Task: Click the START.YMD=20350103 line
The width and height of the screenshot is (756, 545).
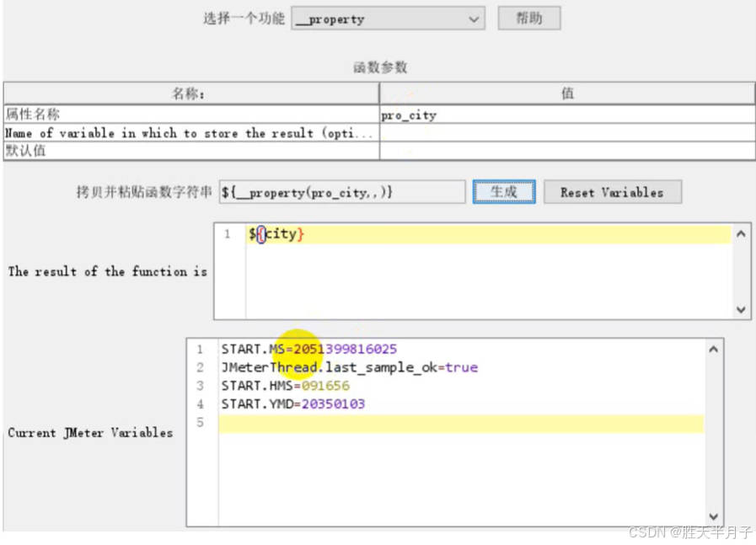Action: 293,403
